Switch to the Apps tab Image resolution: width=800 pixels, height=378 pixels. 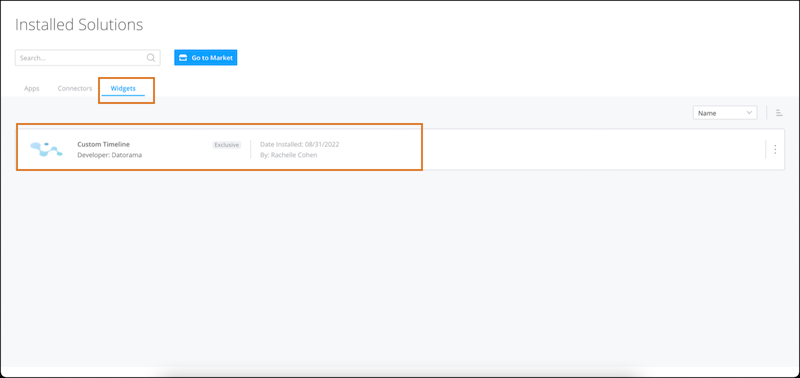point(32,88)
